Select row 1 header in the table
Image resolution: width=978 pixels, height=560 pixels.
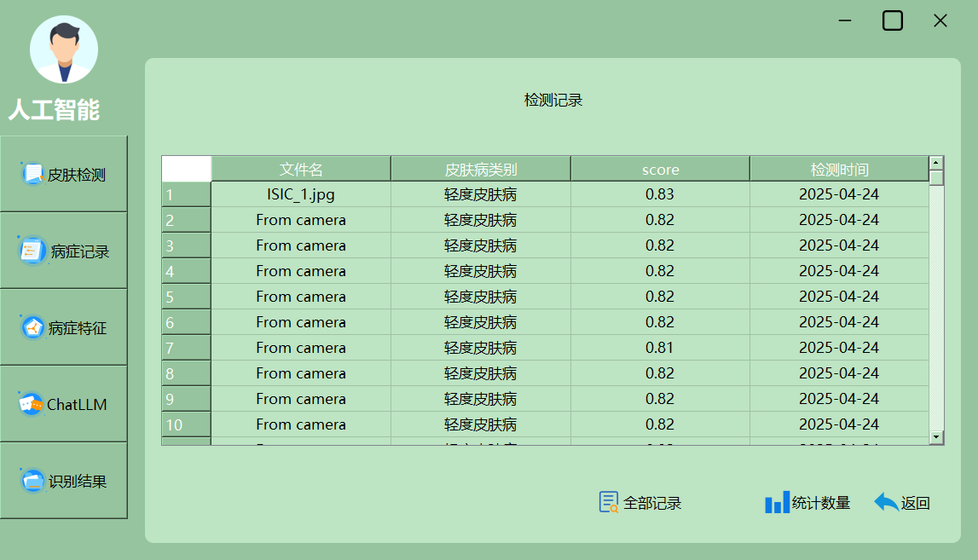click(x=186, y=194)
